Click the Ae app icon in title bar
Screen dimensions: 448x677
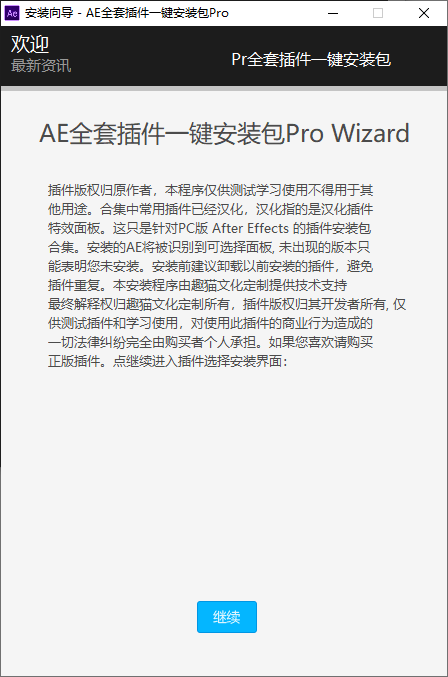(x=12, y=13)
